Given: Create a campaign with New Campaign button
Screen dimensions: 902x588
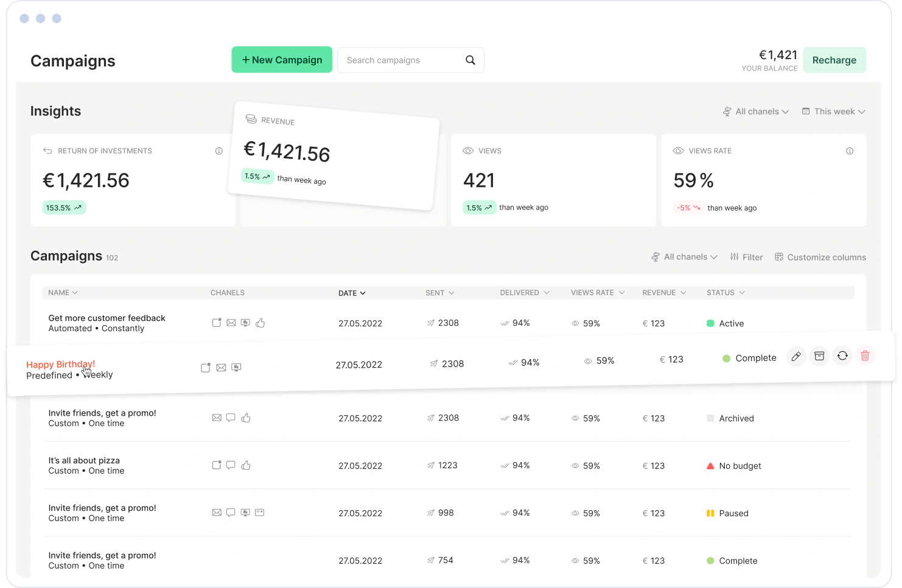Looking at the screenshot, I should [282, 60].
